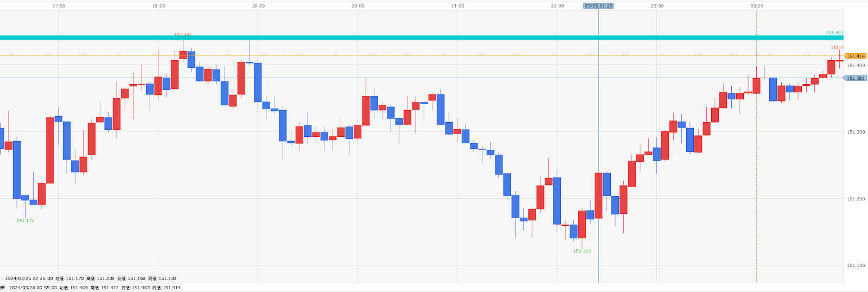This screenshot has height=292, width=868.
Task: Click the 151.100 price axis label
Action: point(856,265)
